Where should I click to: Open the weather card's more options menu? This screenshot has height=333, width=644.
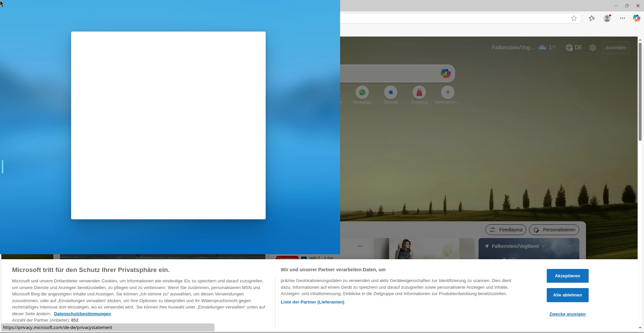point(569,246)
